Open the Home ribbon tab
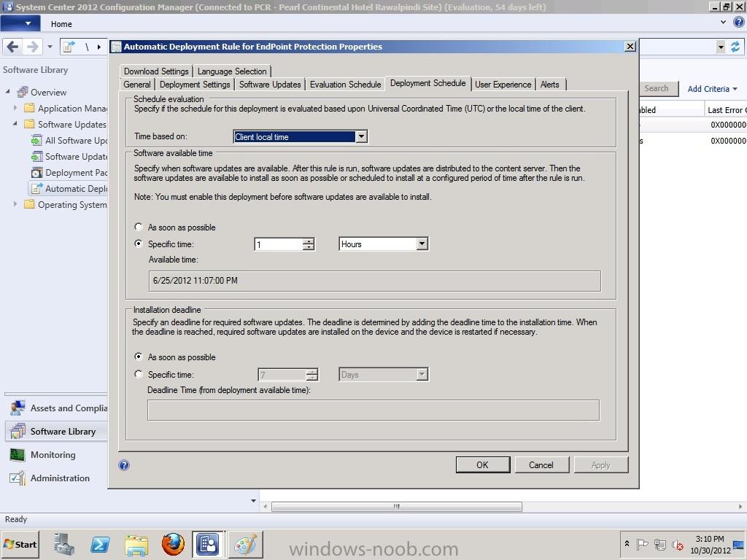The width and height of the screenshot is (747, 560). tap(61, 24)
